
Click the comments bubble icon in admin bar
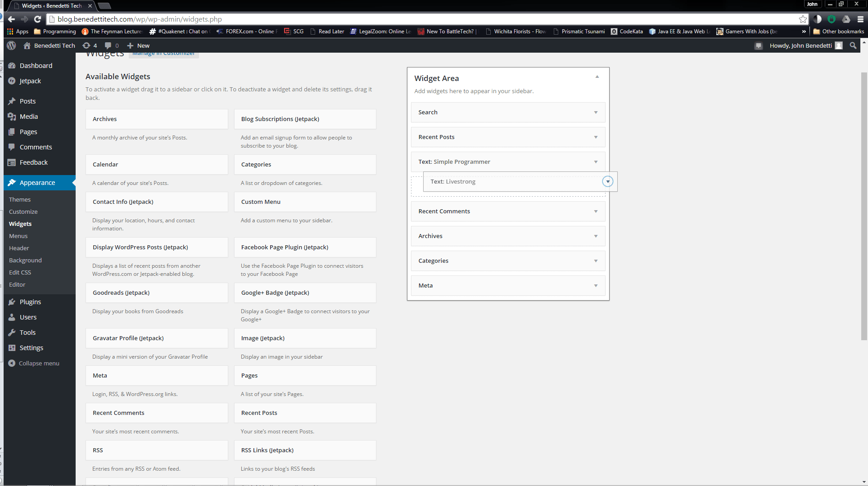[108, 45]
